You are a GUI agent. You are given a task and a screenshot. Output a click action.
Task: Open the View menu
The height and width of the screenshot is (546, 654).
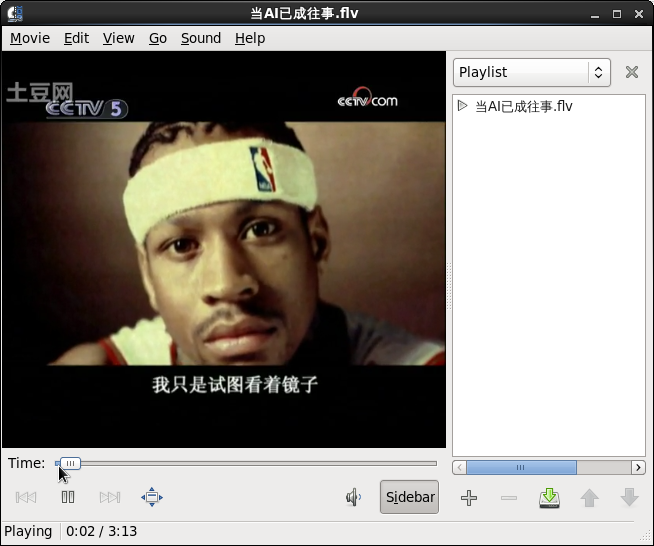coord(118,38)
